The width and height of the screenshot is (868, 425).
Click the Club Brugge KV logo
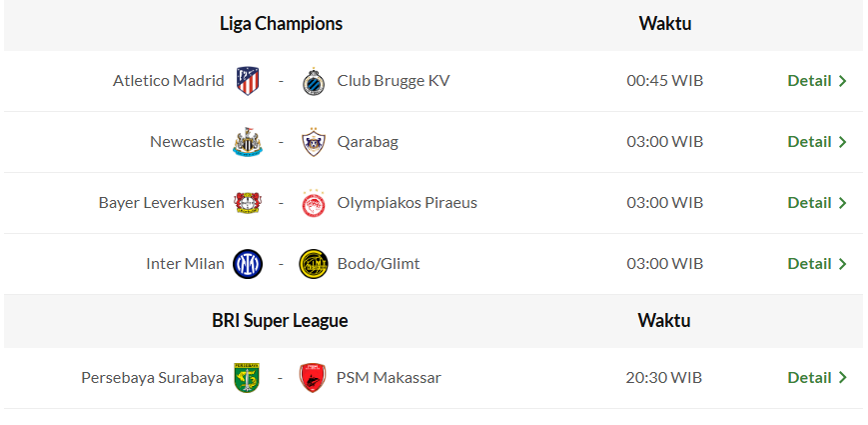[x=314, y=81]
